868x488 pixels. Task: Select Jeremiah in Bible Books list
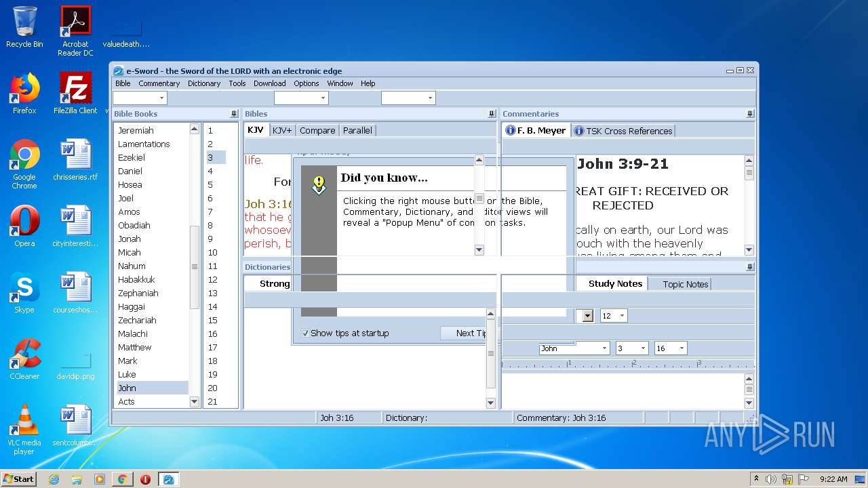[153, 130]
